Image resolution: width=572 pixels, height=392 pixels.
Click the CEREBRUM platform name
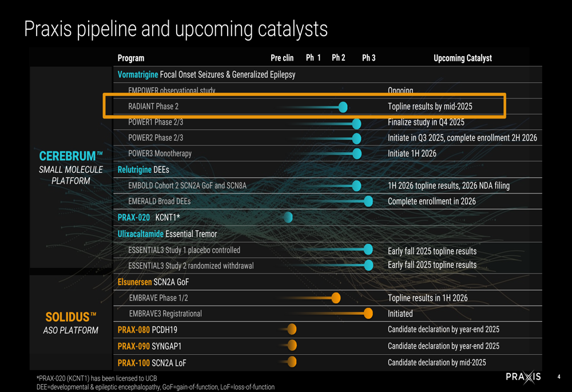pos(71,156)
